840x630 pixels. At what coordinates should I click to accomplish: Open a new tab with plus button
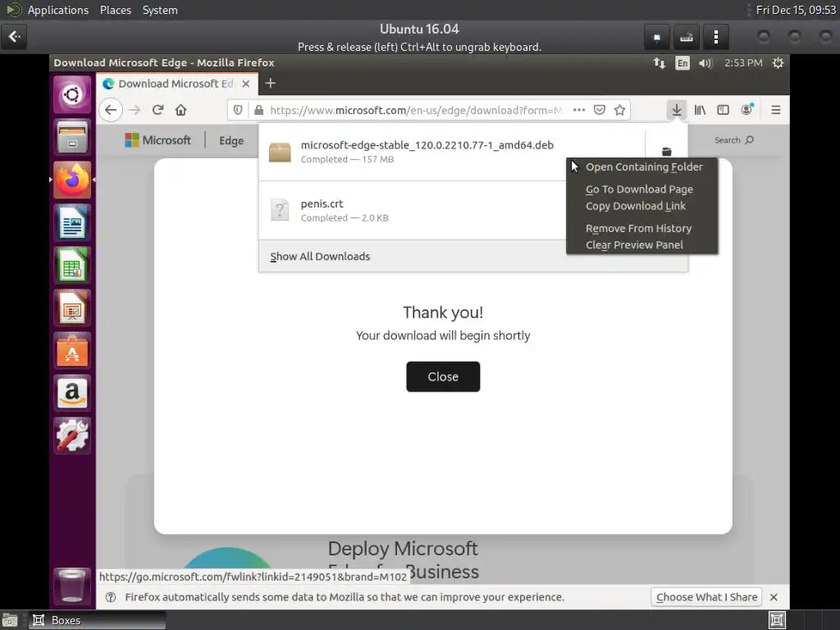coord(271,83)
